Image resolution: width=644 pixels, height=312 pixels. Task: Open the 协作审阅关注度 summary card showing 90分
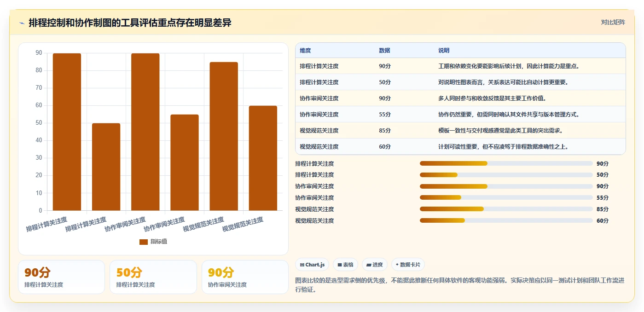[245, 277]
